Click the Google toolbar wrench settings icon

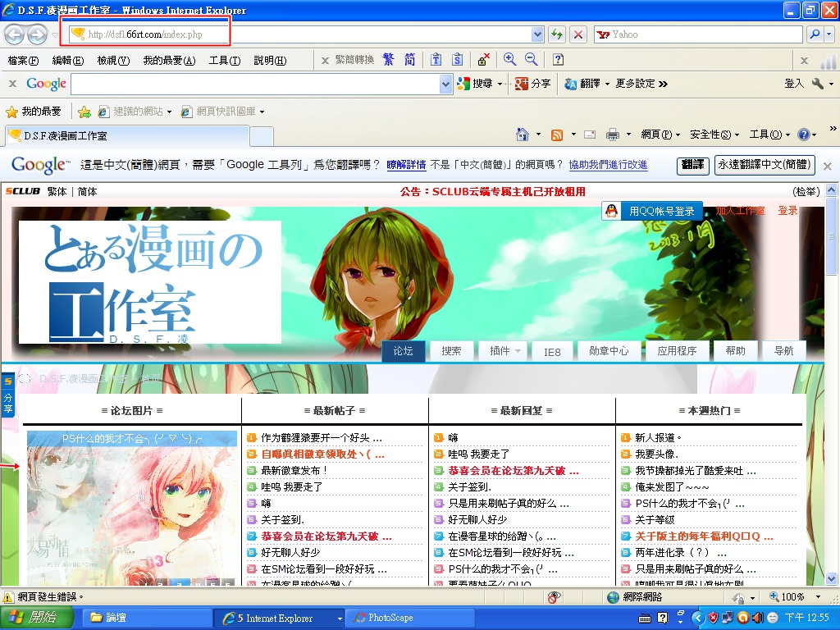818,84
